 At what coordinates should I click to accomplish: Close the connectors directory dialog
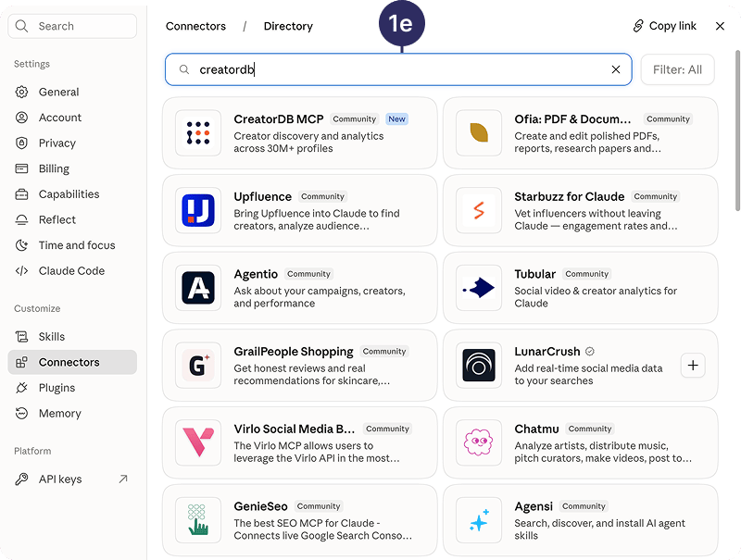[720, 26]
